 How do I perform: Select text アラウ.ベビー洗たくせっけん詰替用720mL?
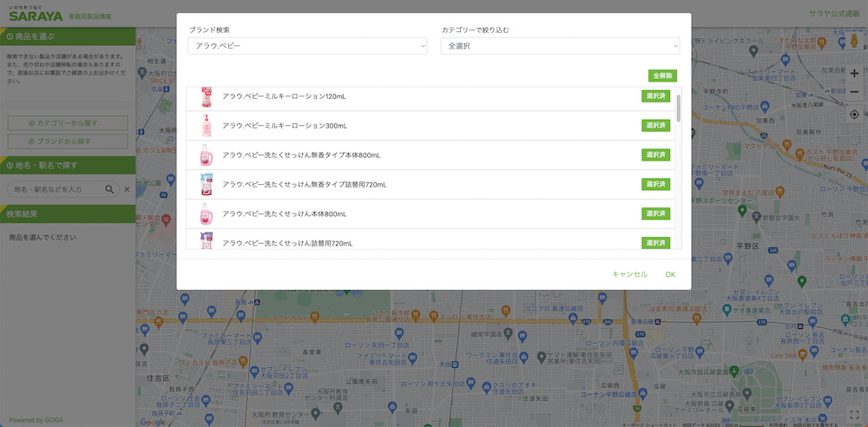287,243
